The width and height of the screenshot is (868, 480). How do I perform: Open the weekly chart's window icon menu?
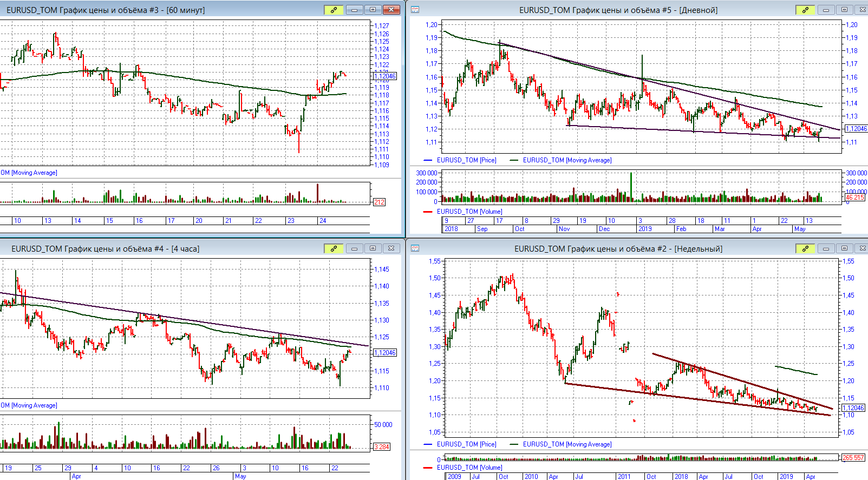(x=415, y=248)
